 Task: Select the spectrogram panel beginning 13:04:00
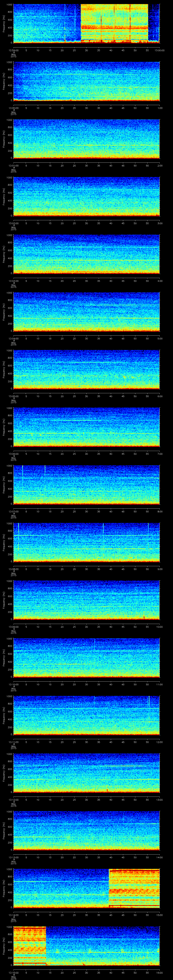point(86,312)
